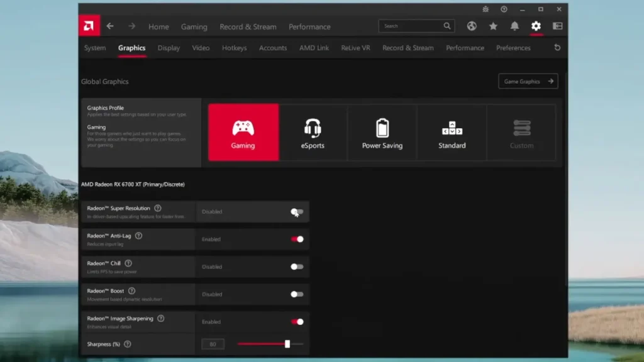Enable Radeon Super Resolution toggle

click(297, 212)
